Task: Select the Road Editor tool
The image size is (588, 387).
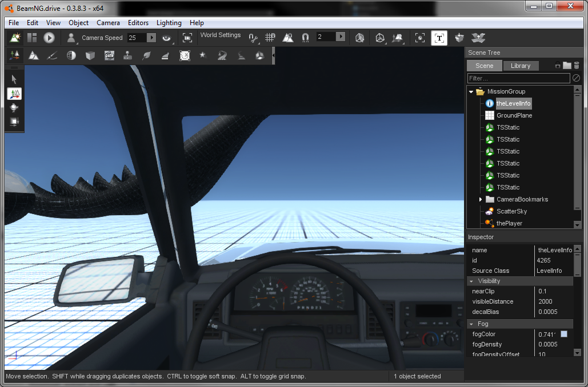Action: pos(242,56)
